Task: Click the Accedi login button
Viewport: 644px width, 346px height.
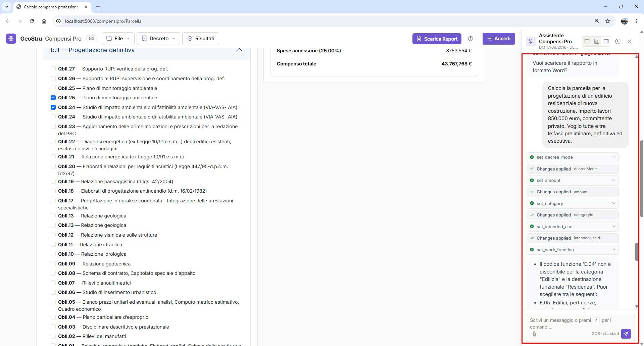Action: pos(499,39)
